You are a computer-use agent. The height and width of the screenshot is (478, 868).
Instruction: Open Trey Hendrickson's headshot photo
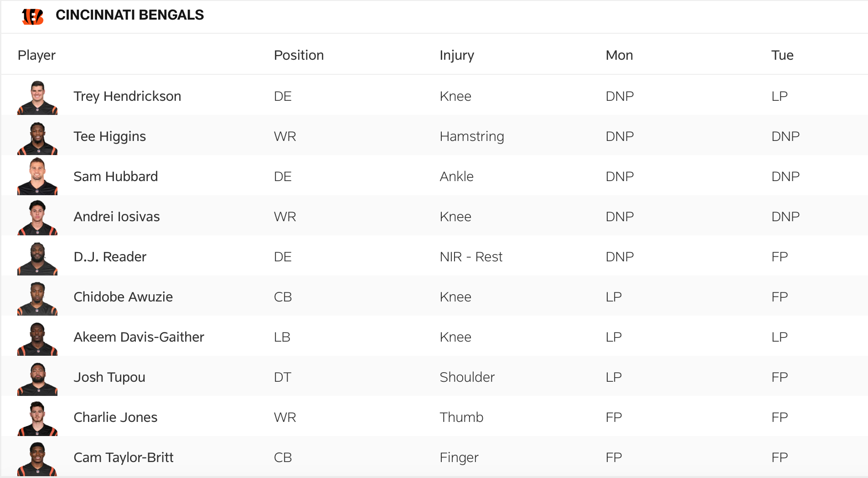(37, 98)
